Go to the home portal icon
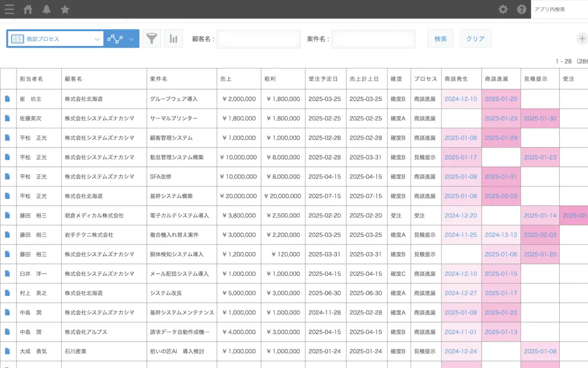This screenshot has height=368, width=588. [28, 9]
